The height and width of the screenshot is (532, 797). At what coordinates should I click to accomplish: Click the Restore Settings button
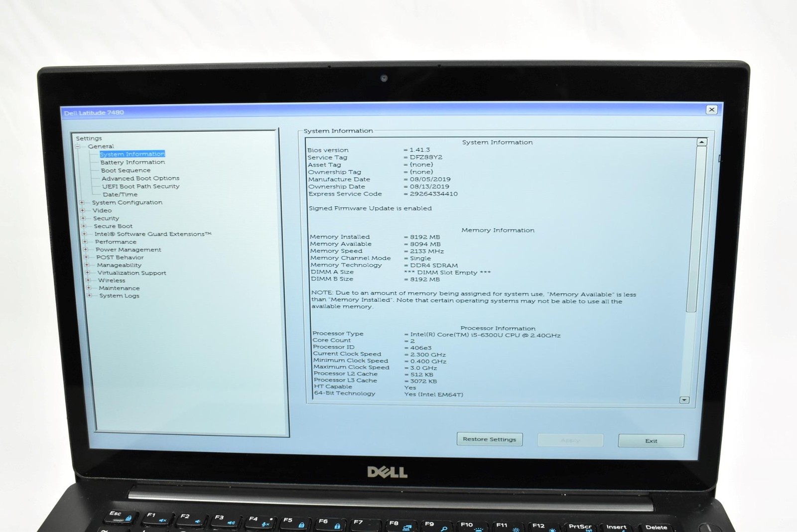(490, 439)
